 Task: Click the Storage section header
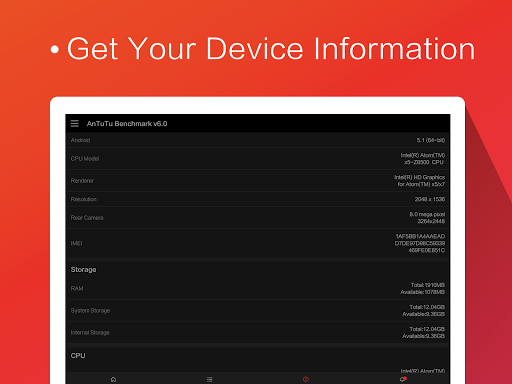tap(83, 269)
